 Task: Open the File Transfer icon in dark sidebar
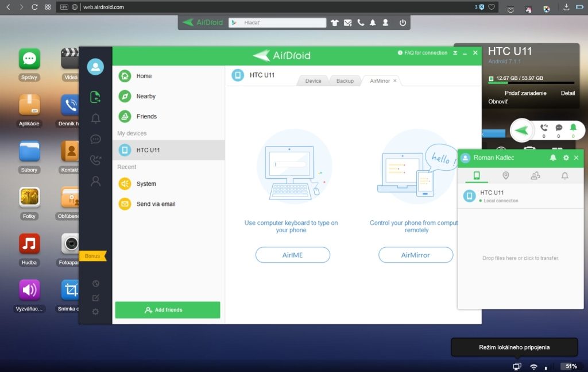(x=95, y=97)
